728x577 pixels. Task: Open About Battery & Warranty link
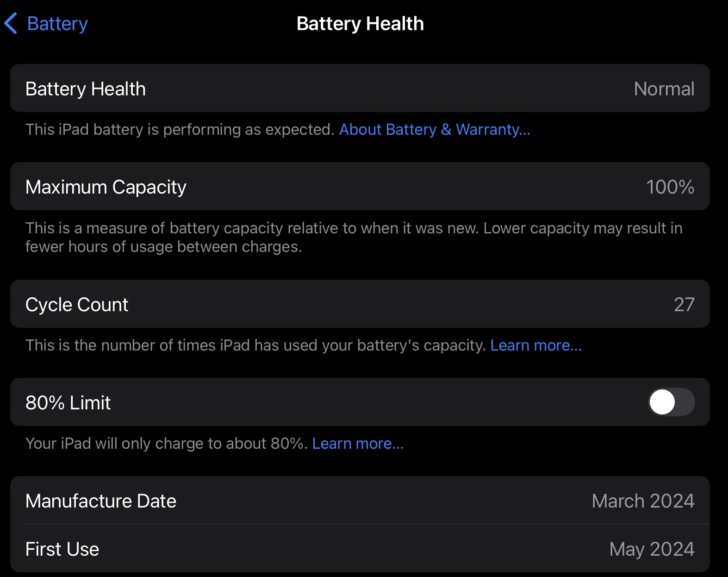pyautogui.click(x=434, y=130)
